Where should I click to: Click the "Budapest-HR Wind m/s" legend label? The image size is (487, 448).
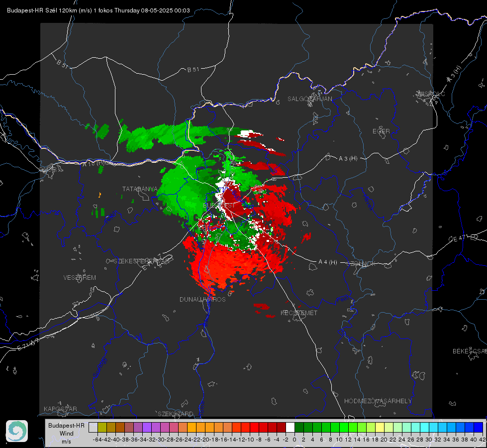click(67, 434)
